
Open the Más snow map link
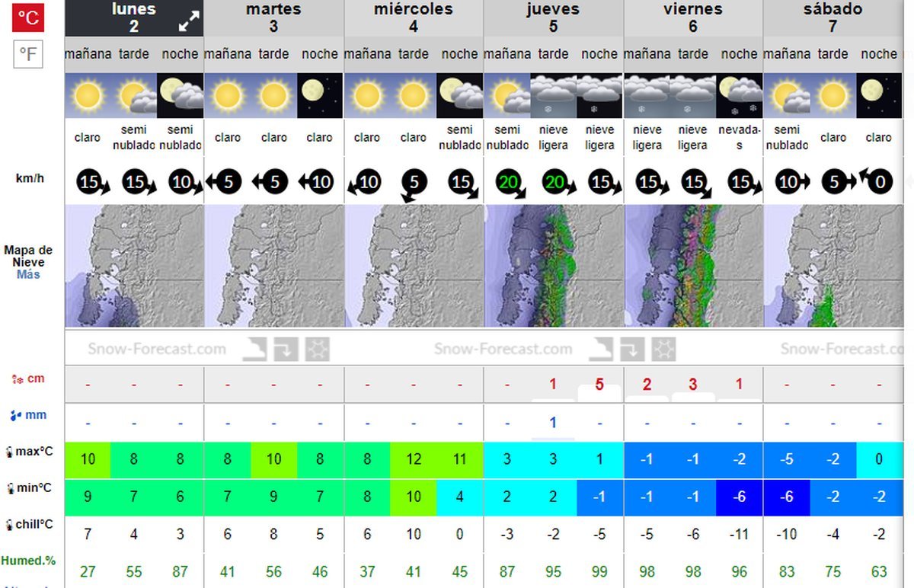pyautogui.click(x=28, y=274)
